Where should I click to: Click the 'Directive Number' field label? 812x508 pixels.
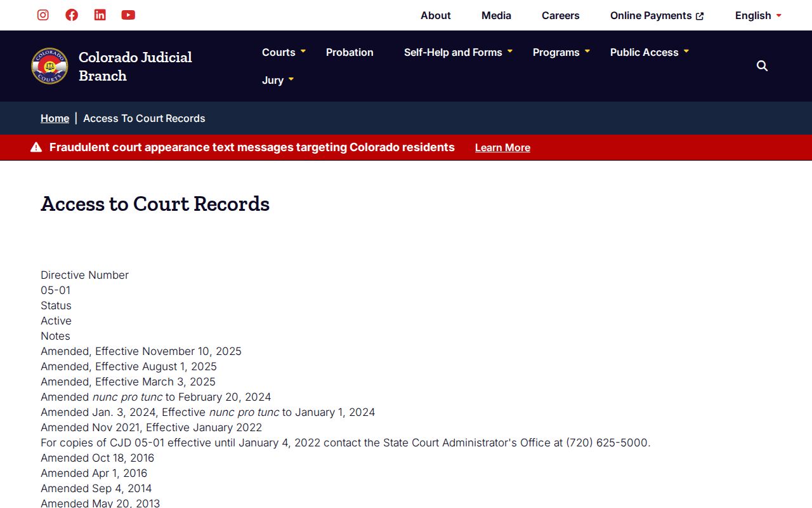tap(84, 275)
